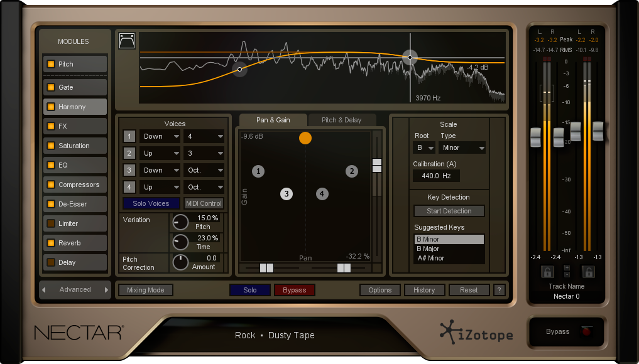Open the De-Esser module
This screenshot has height=364, width=639.
[x=75, y=204]
